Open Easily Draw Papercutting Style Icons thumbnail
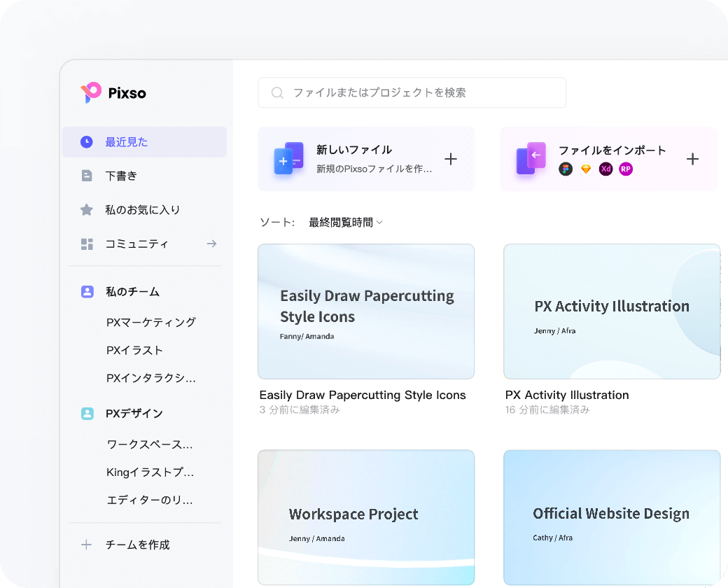The width and height of the screenshot is (728, 588). point(366,311)
